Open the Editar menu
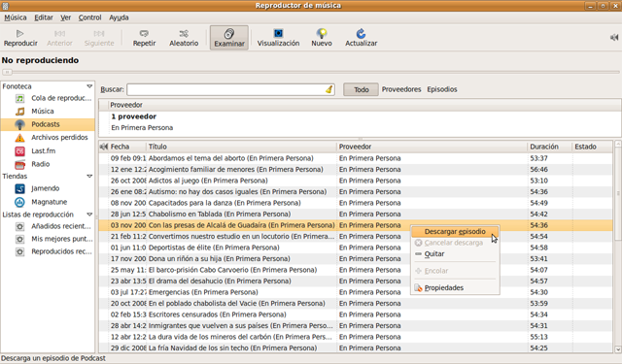 coord(44,17)
